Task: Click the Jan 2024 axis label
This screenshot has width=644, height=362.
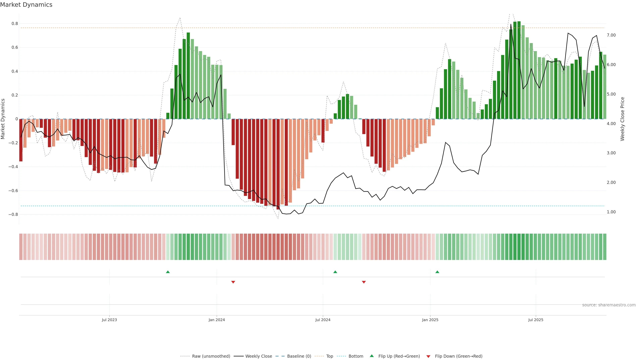Action: pos(217,320)
